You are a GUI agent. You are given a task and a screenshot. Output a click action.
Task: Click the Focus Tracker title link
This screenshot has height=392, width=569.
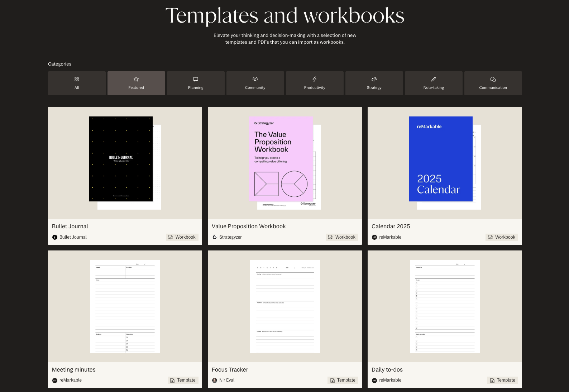pyautogui.click(x=230, y=370)
